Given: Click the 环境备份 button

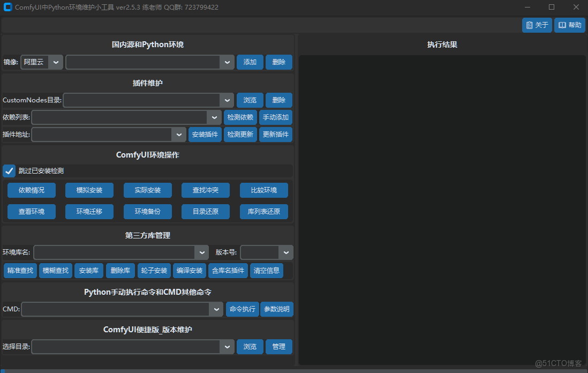Looking at the screenshot, I should [147, 211].
